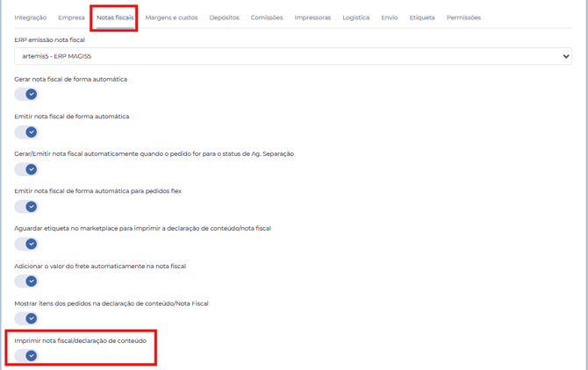The height and width of the screenshot is (370, 588).
Task: Switch off Imprimir nota fiscal/declaração de conteúdo
Action: (27, 355)
